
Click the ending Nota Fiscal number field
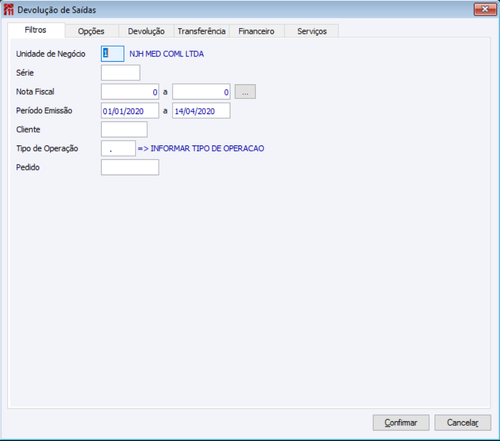[x=201, y=92]
